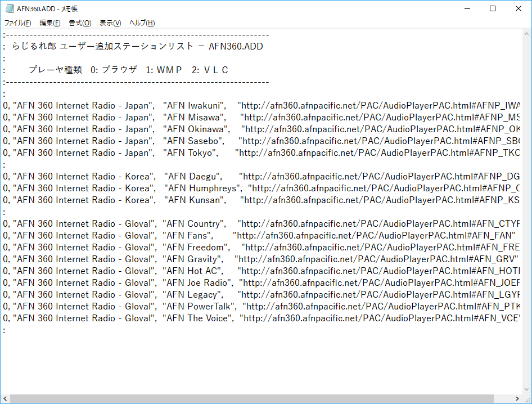Image resolution: width=532 pixels, height=404 pixels.
Task: Click the "AFN Sasebo" station name
Action: [193, 141]
